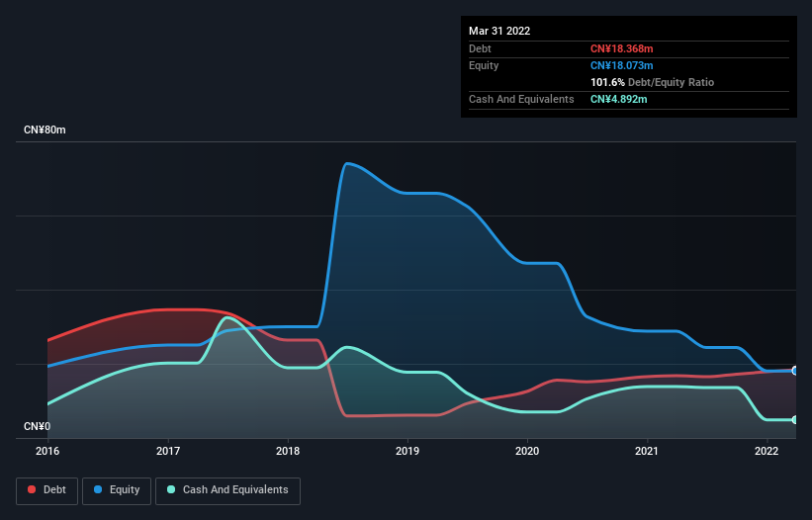Toggle the Equity series legend button

click(x=117, y=490)
